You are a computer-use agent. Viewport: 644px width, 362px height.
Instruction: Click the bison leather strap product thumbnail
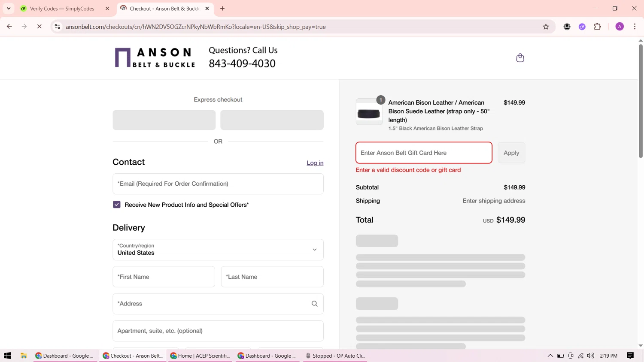click(369, 112)
